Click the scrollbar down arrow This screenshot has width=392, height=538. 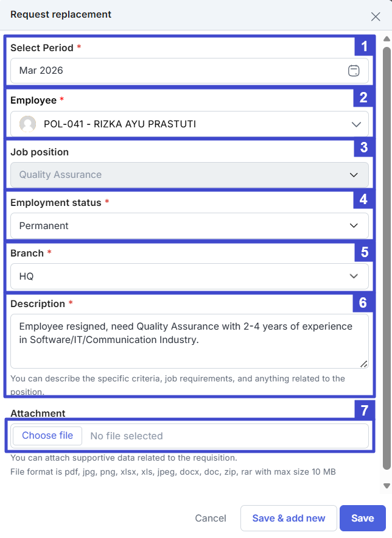click(x=387, y=486)
